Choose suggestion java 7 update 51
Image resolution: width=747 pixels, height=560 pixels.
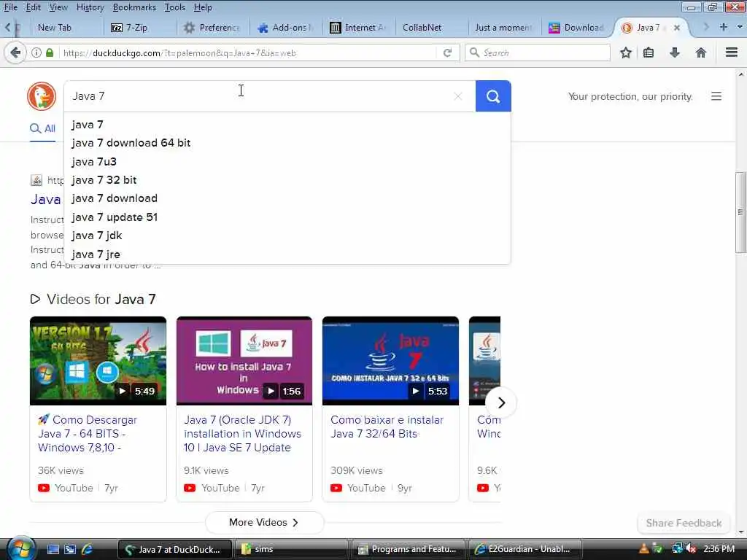click(287, 217)
